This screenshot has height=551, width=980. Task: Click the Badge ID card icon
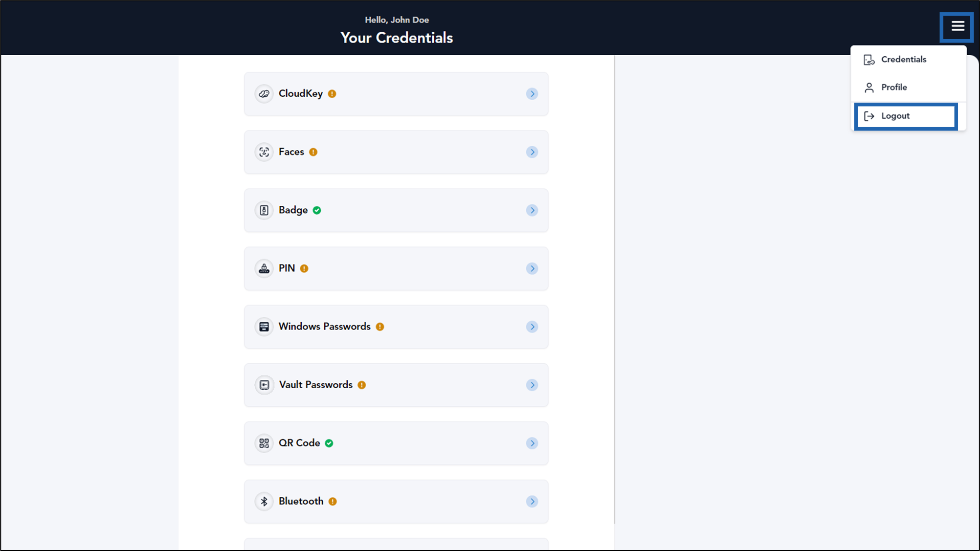coord(264,210)
